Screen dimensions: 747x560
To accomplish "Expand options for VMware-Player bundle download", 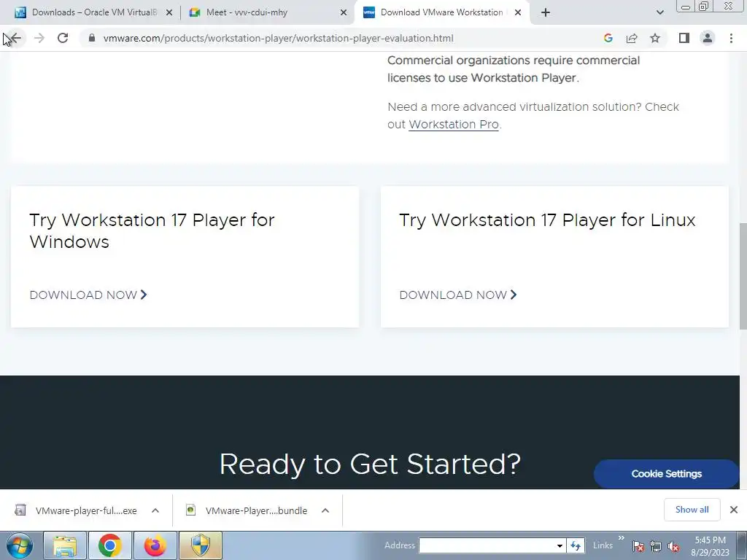I will click(325, 510).
